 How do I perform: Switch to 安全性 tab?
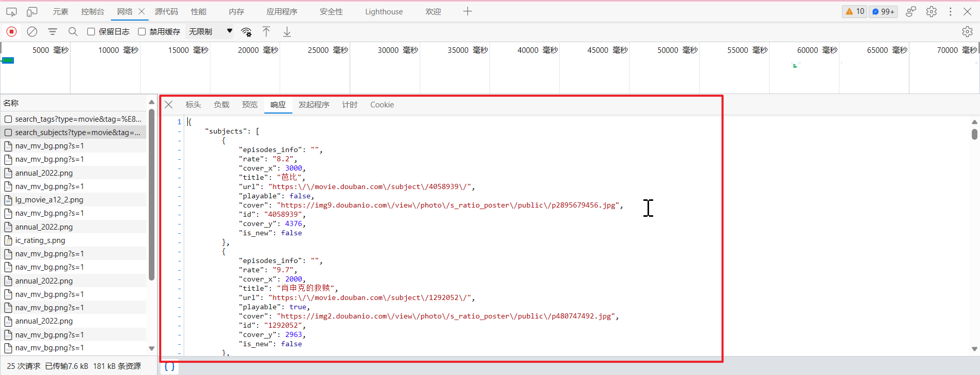pyautogui.click(x=331, y=11)
